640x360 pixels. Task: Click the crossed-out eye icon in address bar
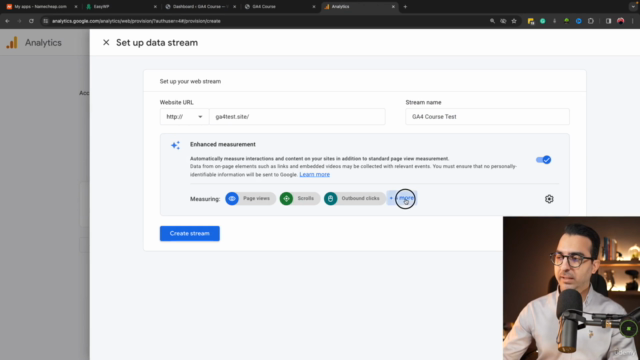503,21
